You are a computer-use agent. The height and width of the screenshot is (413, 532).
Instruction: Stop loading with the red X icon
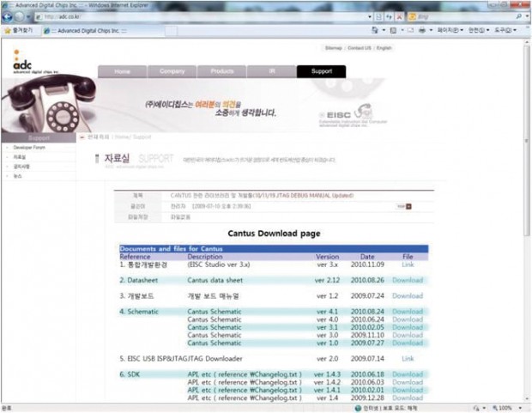point(399,16)
